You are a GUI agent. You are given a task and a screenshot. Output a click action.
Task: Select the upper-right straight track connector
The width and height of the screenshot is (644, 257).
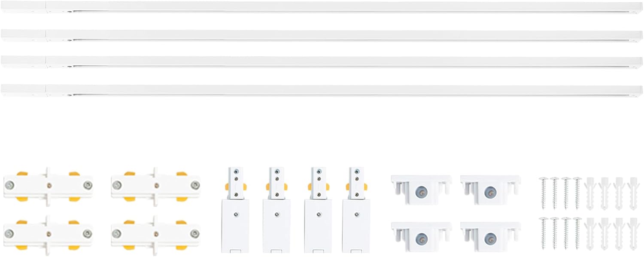pos(155,186)
